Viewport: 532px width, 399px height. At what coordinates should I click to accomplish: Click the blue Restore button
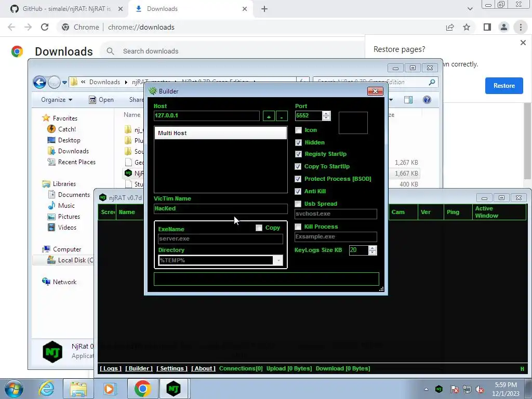click(x=504, y=86)
